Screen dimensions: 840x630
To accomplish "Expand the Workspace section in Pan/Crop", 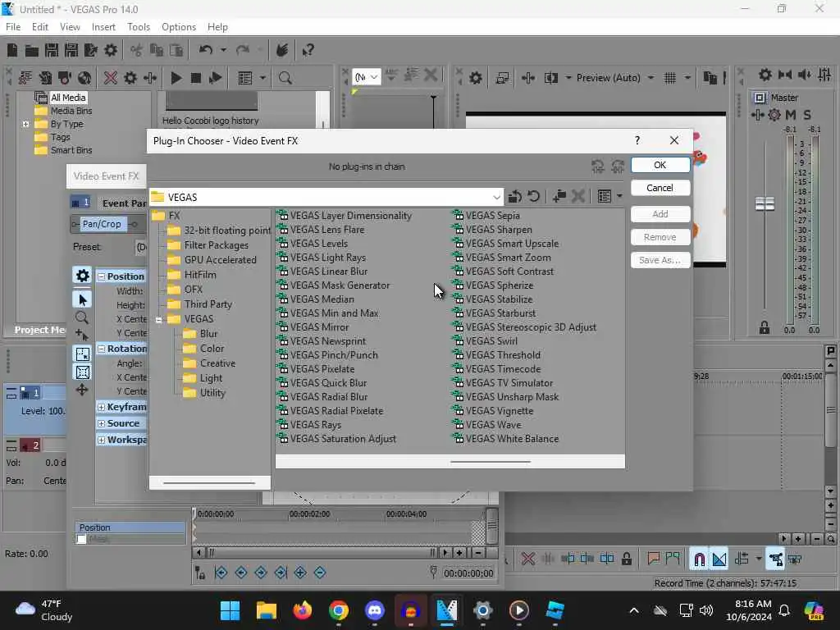I will (101, 440).
